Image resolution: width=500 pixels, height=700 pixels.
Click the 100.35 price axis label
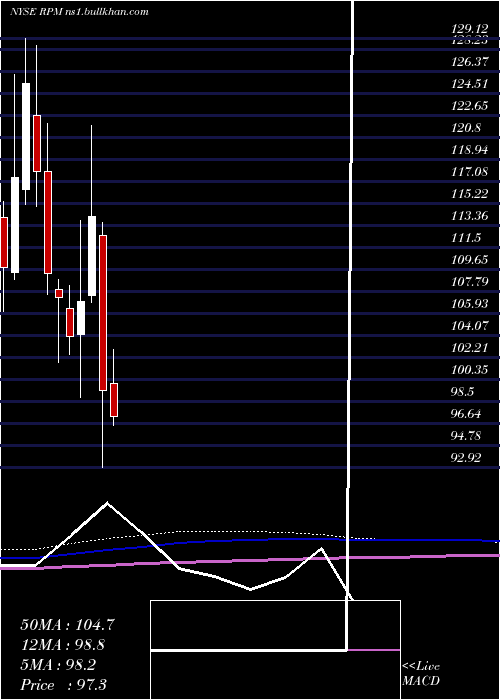[x=470, y=370]
